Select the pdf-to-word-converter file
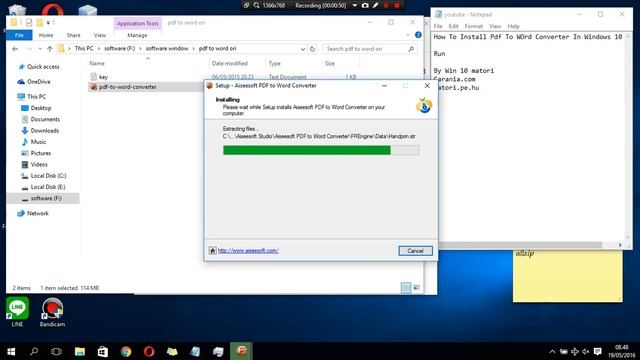The image size is (640, 360). click(127, 87)
